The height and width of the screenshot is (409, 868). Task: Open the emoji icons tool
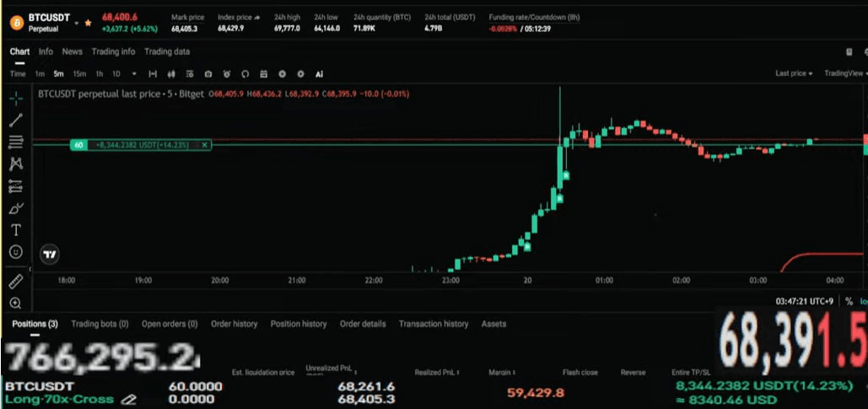[16, 252]
